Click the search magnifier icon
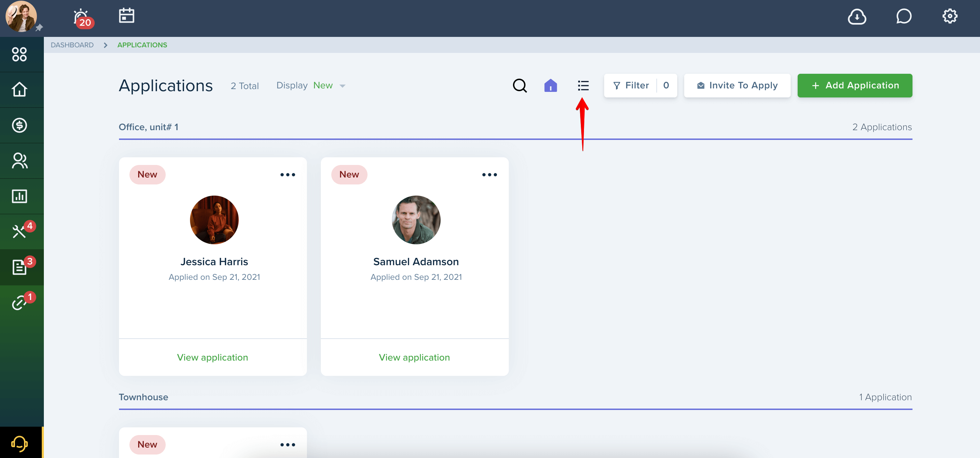Viewport: 980px width, 458px height. click(x=520, y=86)
